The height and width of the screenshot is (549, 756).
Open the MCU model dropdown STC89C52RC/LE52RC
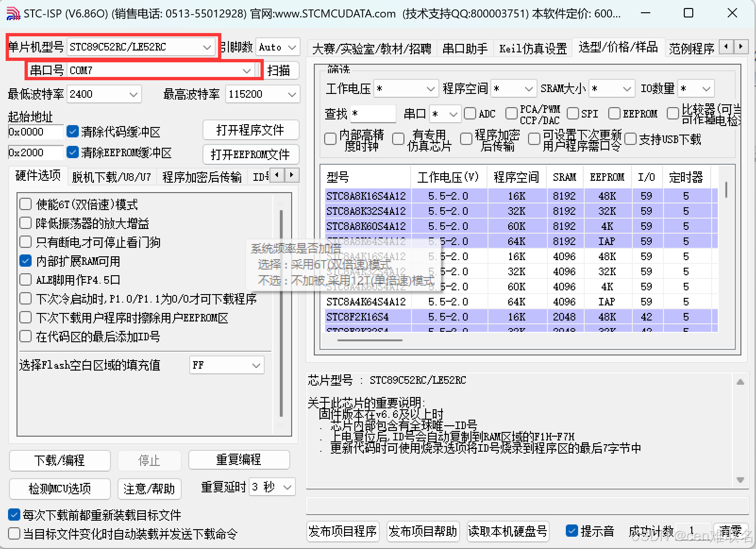click(x=141, y=47)
